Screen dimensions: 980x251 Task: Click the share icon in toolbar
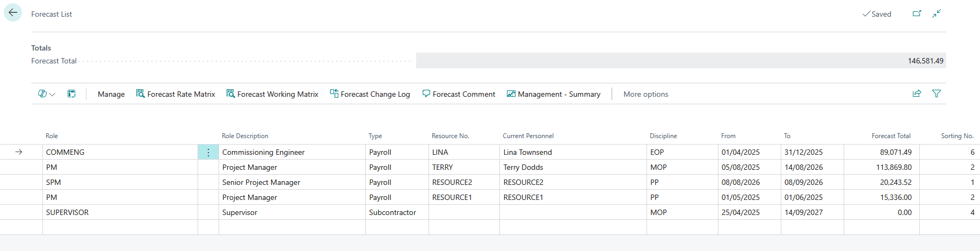coord(917,94)
